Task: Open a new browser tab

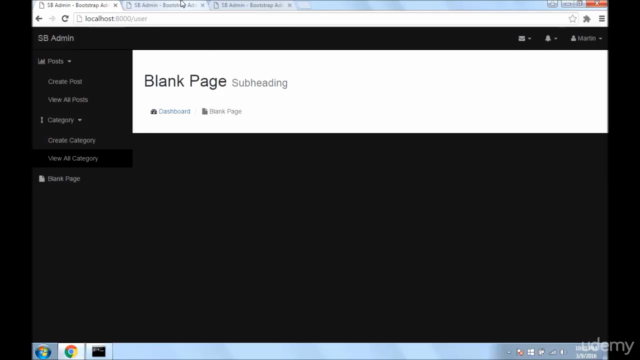Action: tap(304, 5)
